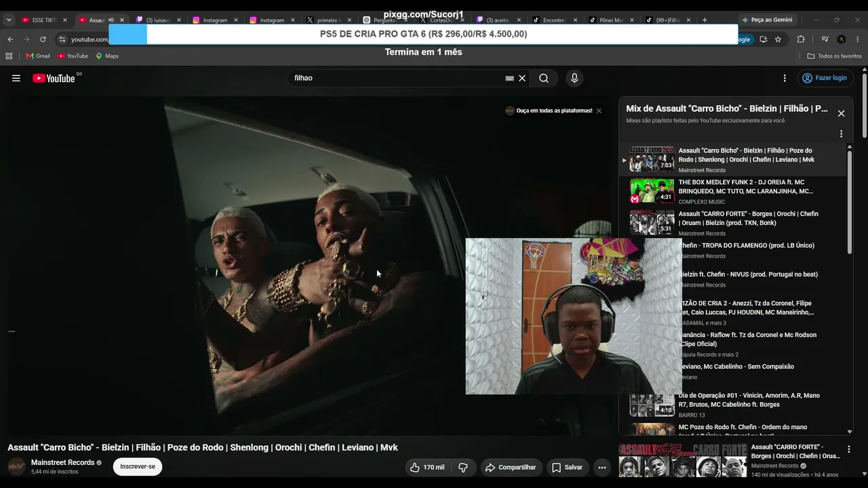868x488 pixels.
Task: Bookmark this page with the star
Action: (x=778, y=39)
